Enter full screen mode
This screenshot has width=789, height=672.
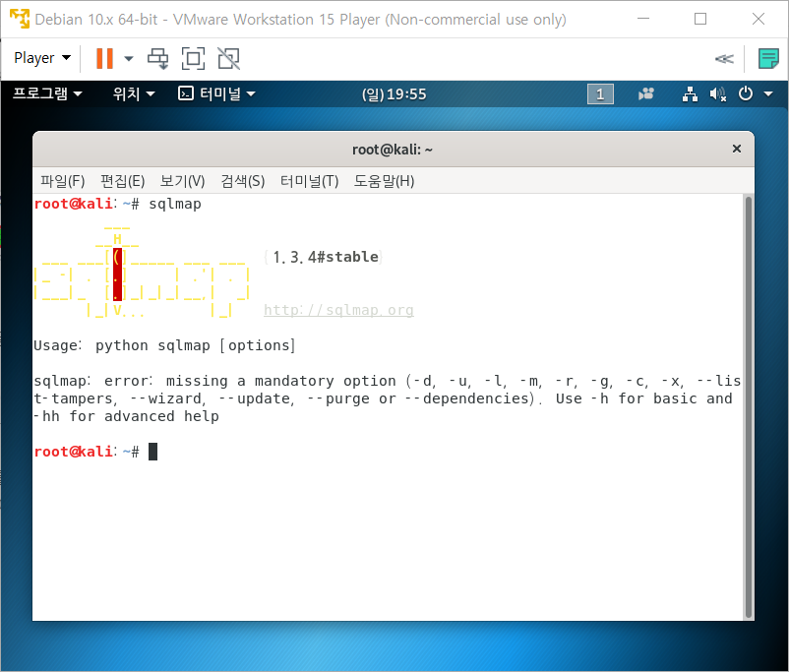pyautogui.click(x=193, y=58)
